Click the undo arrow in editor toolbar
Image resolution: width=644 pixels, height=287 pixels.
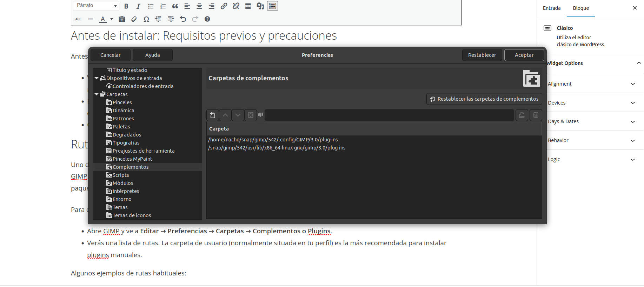tap(183, 19)
